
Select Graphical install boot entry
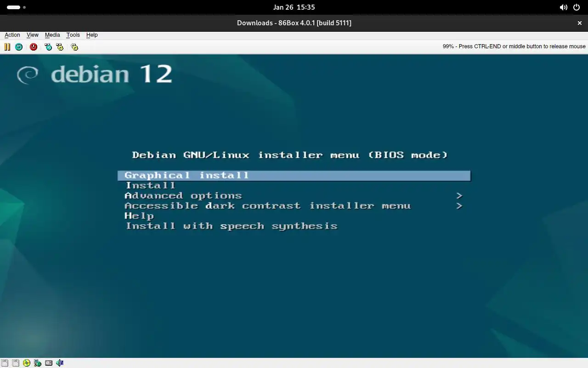[x=294, y=175]
